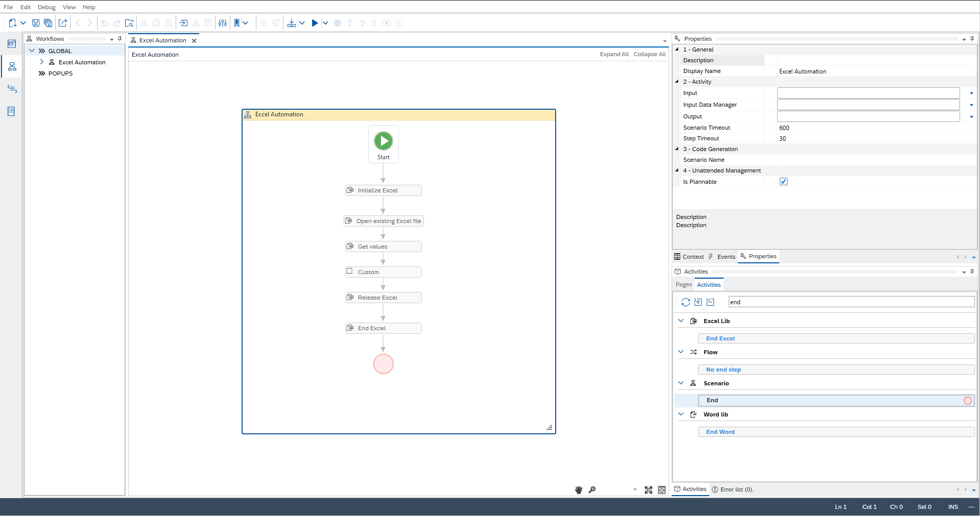Open the Error list tab

coord(733,489)
